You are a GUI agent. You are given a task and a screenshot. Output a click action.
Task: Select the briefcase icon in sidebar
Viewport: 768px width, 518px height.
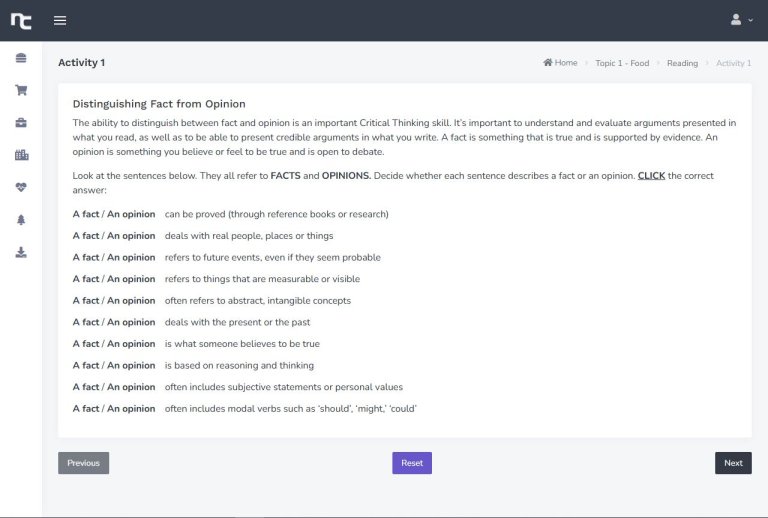[x=21, y=122]
